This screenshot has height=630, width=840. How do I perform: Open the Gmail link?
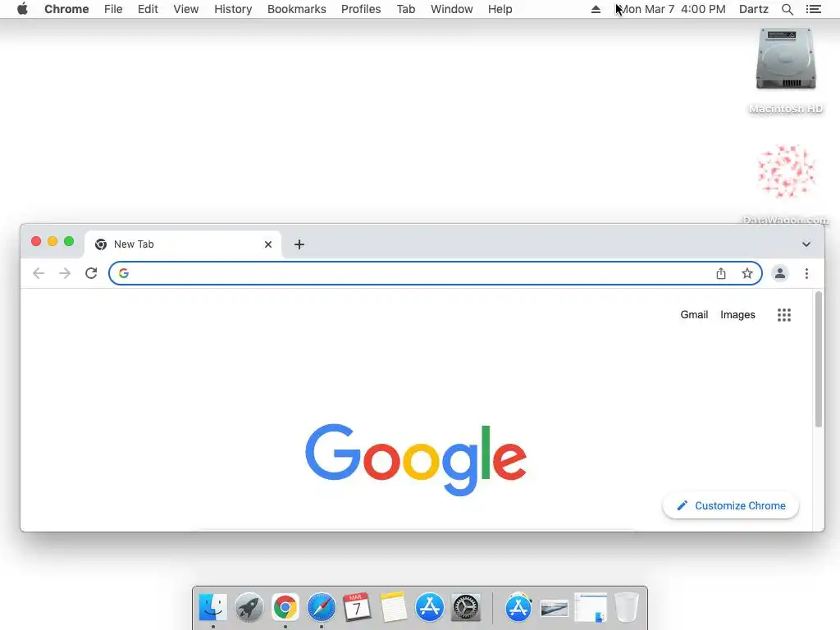click(x=694, y=314)
